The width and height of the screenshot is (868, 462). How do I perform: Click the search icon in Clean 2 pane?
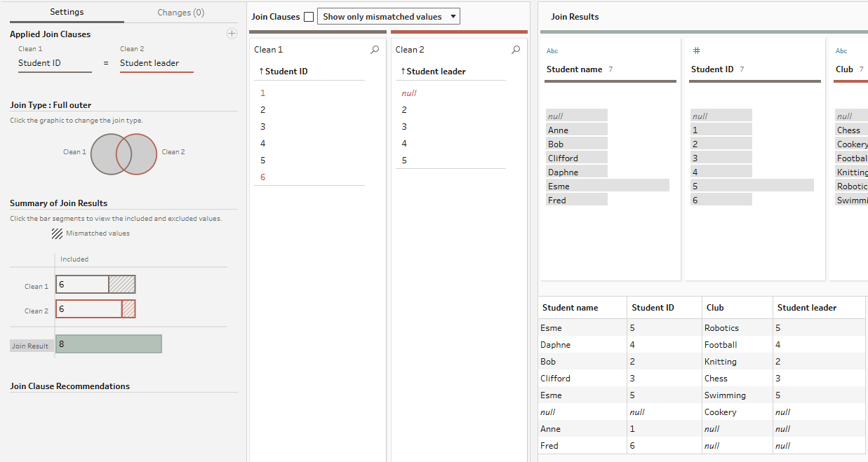516,50
